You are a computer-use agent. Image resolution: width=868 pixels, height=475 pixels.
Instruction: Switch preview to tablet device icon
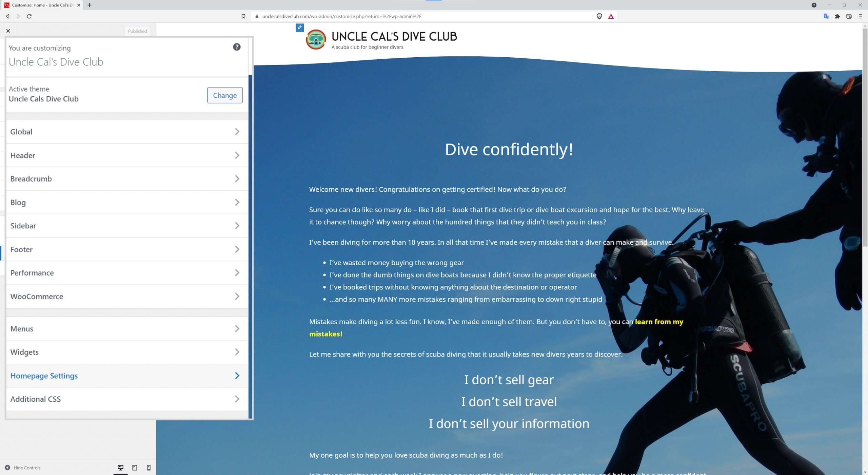pyautogui.click(x=135, y=468)
